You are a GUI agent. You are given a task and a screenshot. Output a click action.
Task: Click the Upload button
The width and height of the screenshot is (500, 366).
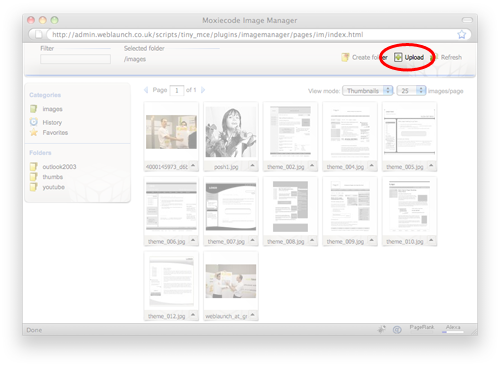point(409,57)
